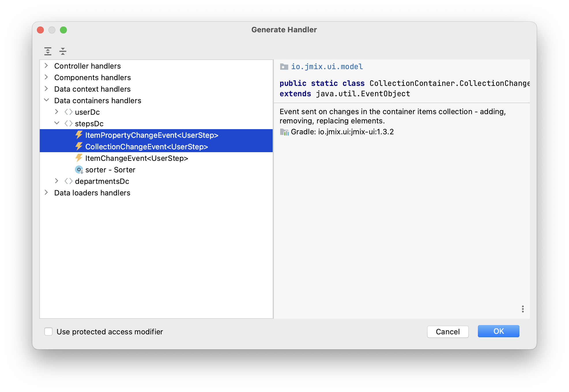Viewport: 569px width, 392px height.
Task: Click the userDc container brackets icon
Action: tap(69, 112)
